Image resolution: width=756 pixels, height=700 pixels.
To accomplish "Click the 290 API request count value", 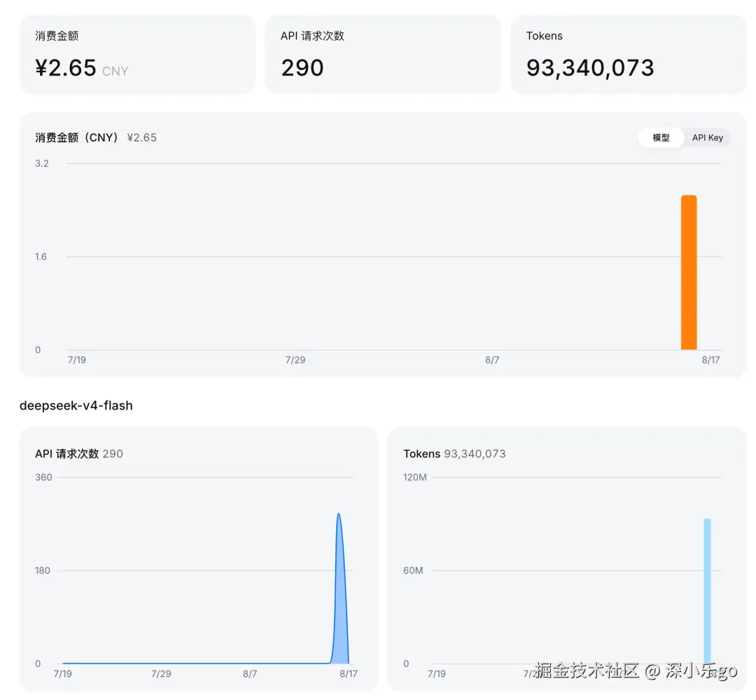I will pyautogui.click(x=302, y=68).
